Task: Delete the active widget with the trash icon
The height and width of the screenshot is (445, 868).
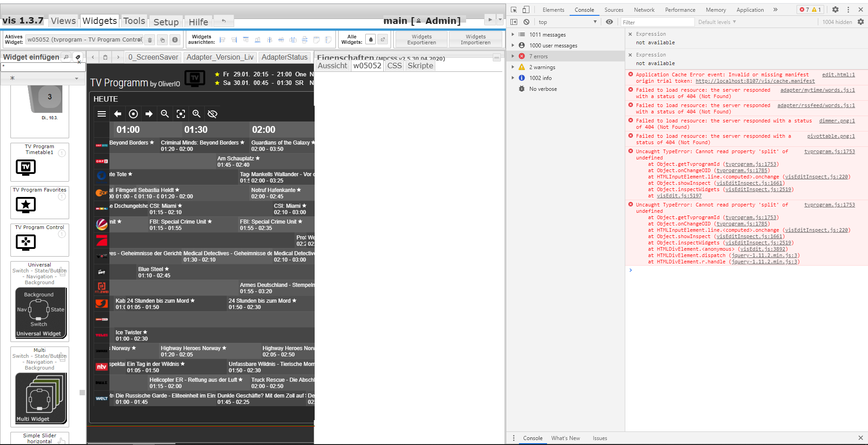Action: [150, 40]
